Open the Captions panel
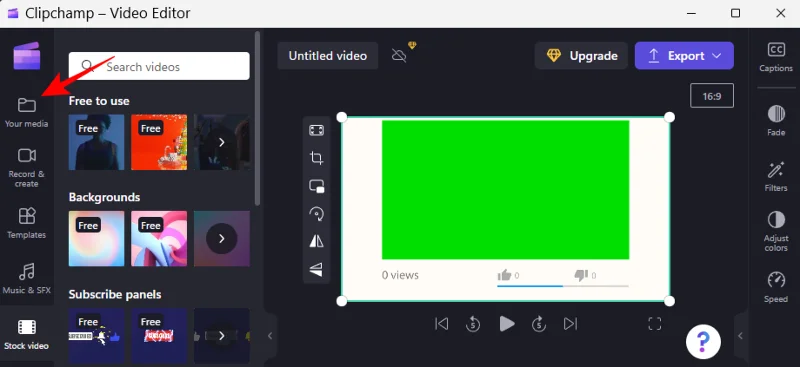The height and width of the screenshot is (367, 800). pyautogui.click(x=776, y=57)
